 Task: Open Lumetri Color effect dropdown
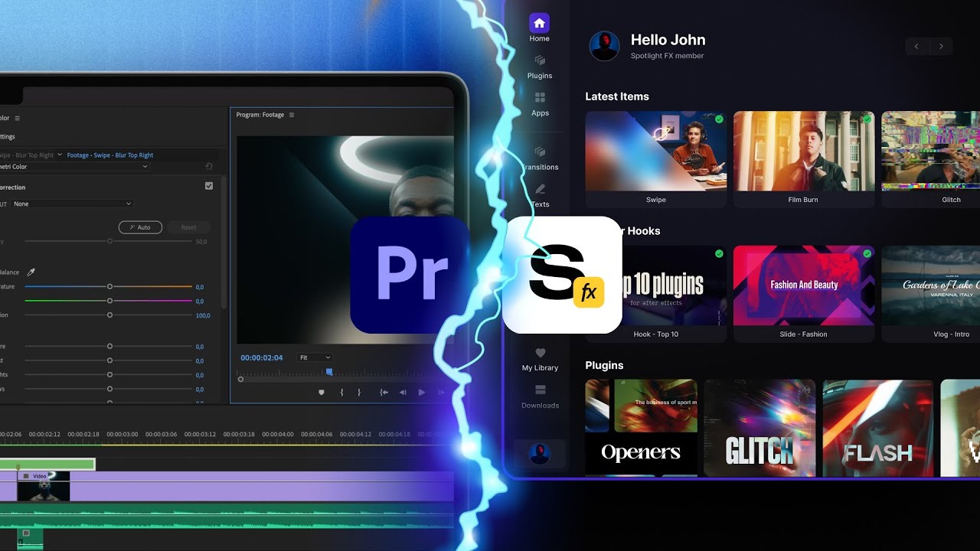coord(75,166)
